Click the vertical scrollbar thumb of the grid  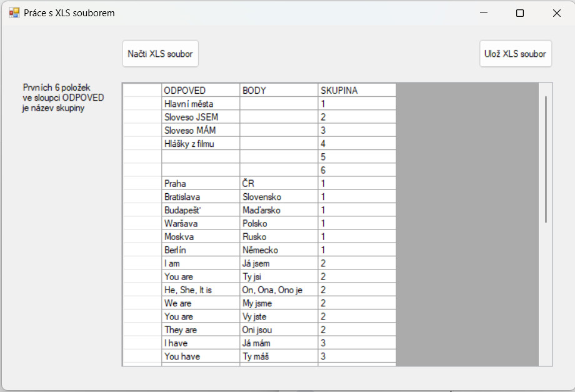tap(546, 159)
